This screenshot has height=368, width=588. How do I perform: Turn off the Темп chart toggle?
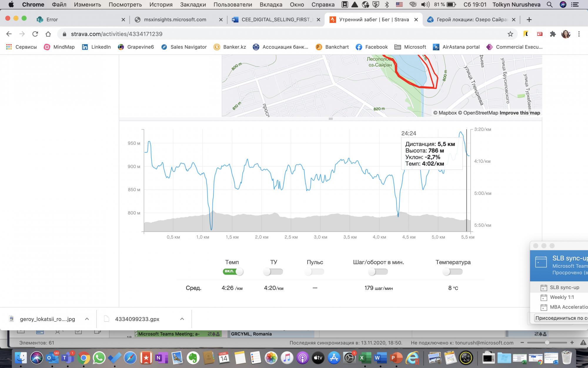[x=233, y=271]
